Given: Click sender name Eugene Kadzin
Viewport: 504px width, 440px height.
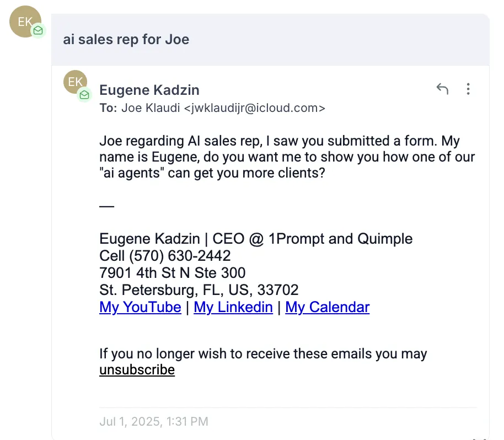Looking at the screenshot, I should pos(149,90).
